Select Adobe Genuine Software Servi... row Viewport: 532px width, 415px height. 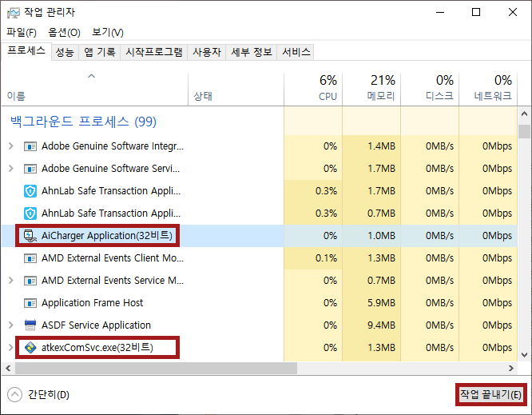click(x=260, y=169)
